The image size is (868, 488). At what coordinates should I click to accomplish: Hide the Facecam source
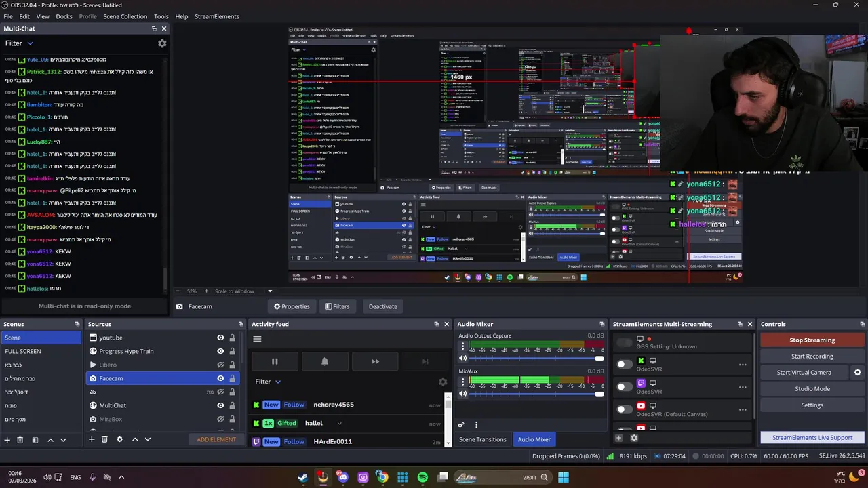pos(220,378)
